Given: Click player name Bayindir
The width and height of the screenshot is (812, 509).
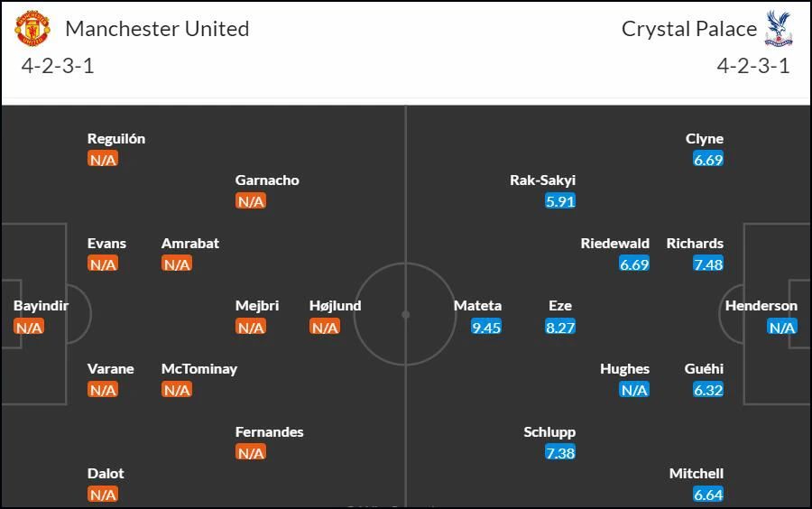Looking at the screenshot, I should pyautogui.click(x=41, y=306).
